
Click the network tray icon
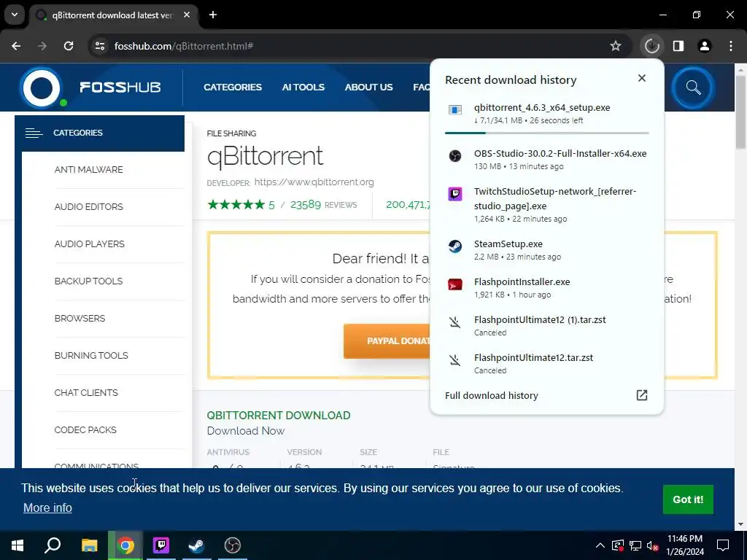coord(635,545)
